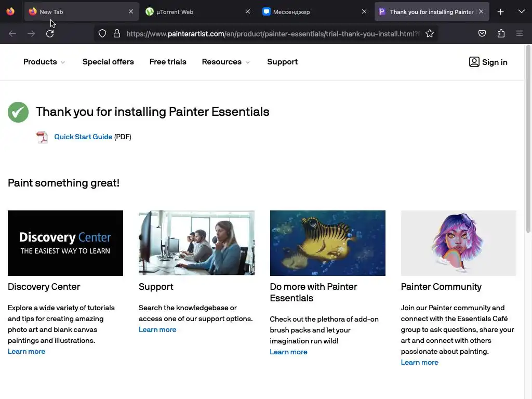Open the extensions puzzle icon
Viewport: 532px width, 399px height.
tap(501, 34)
